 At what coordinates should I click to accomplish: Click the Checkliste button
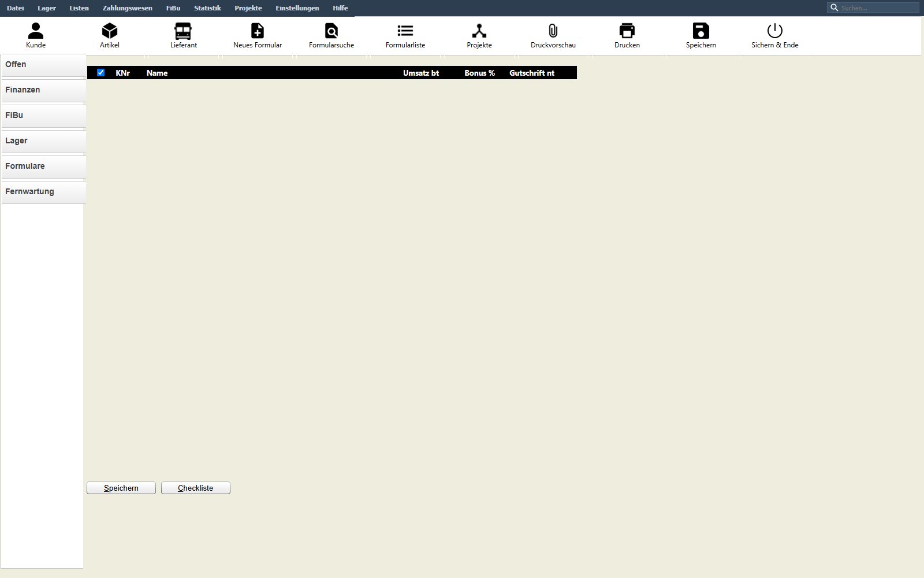(x=196, y=488)
